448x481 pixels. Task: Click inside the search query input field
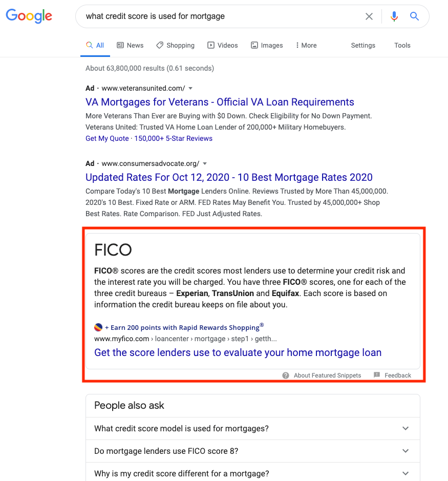(220, 16)
